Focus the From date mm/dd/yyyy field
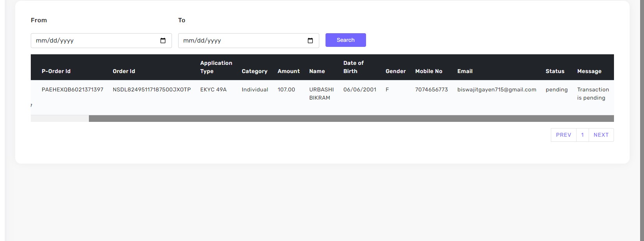 (94, 41)
